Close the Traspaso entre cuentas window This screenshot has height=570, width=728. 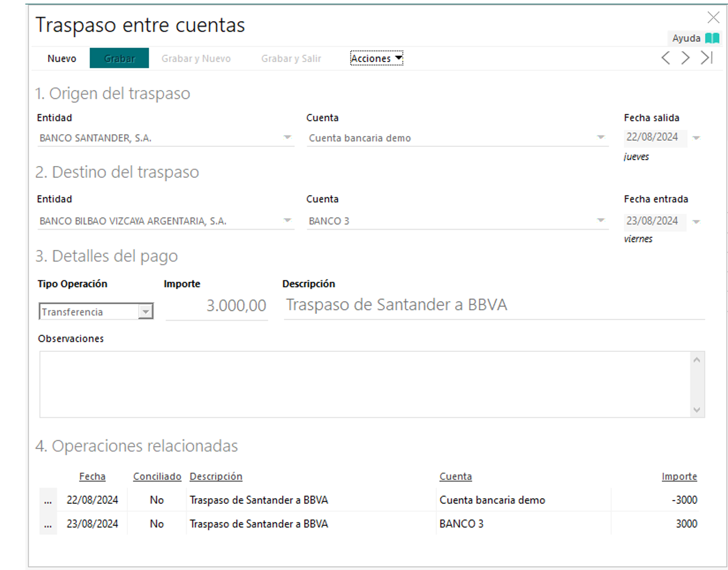coord(714,18)
